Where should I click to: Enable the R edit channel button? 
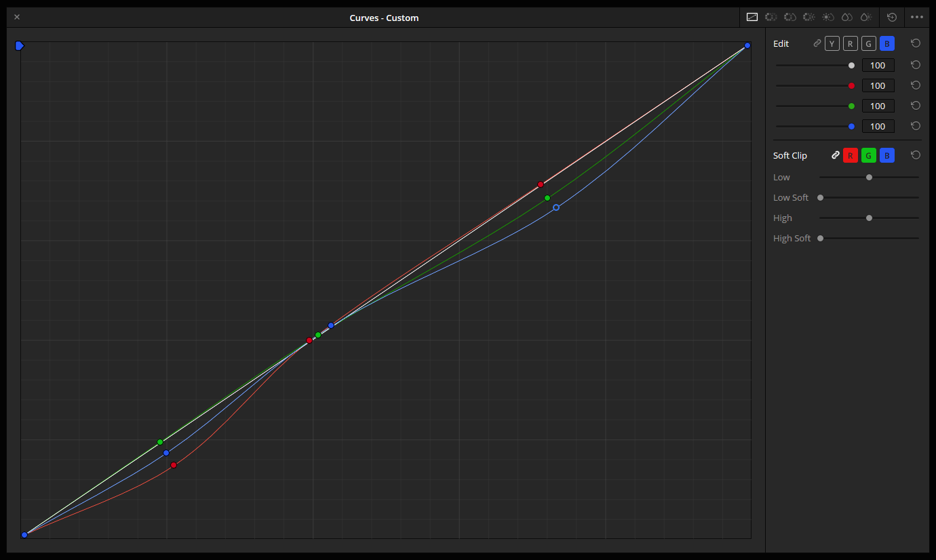click(x=850, y=43)
